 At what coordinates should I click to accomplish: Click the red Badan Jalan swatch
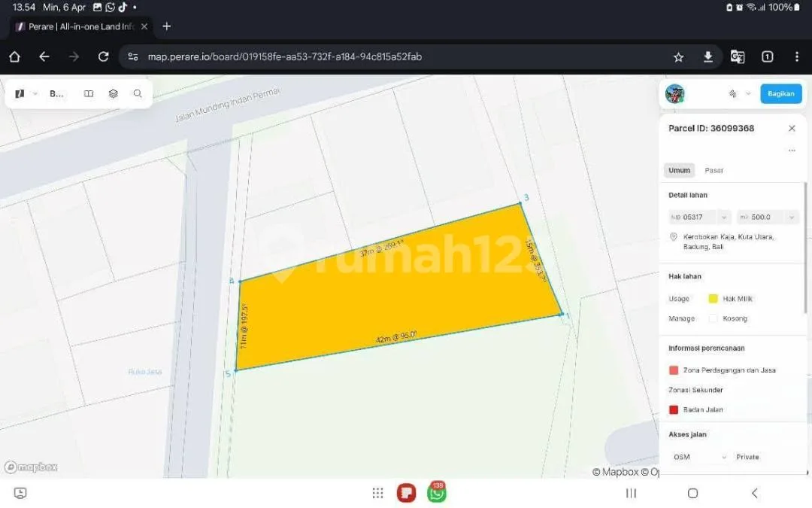[x=673, y=409]
